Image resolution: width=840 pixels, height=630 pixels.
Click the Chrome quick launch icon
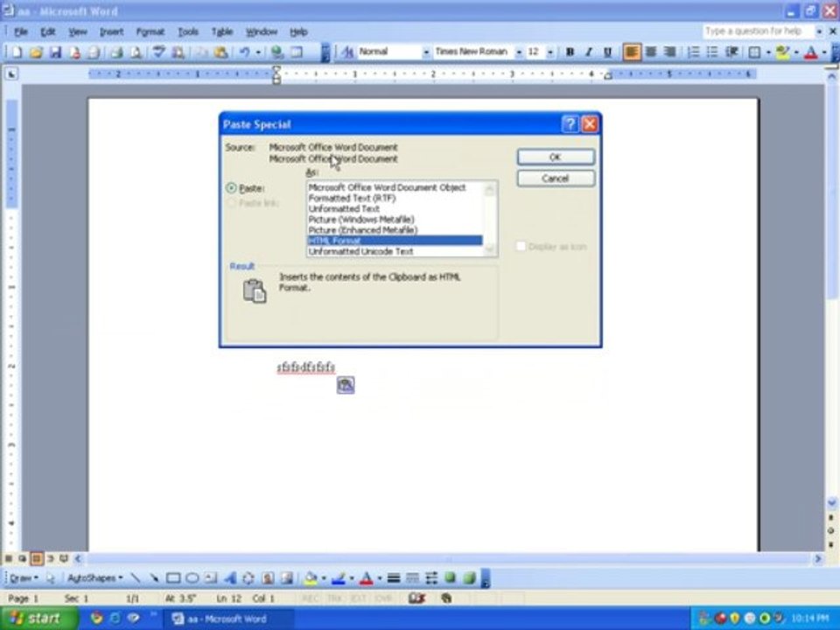click(96, 619)
